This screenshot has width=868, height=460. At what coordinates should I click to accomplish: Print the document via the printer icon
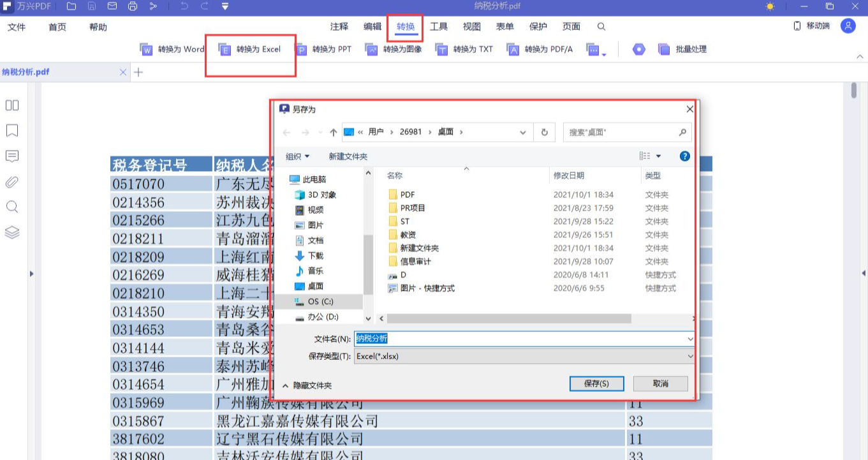[x=133, y=6]
